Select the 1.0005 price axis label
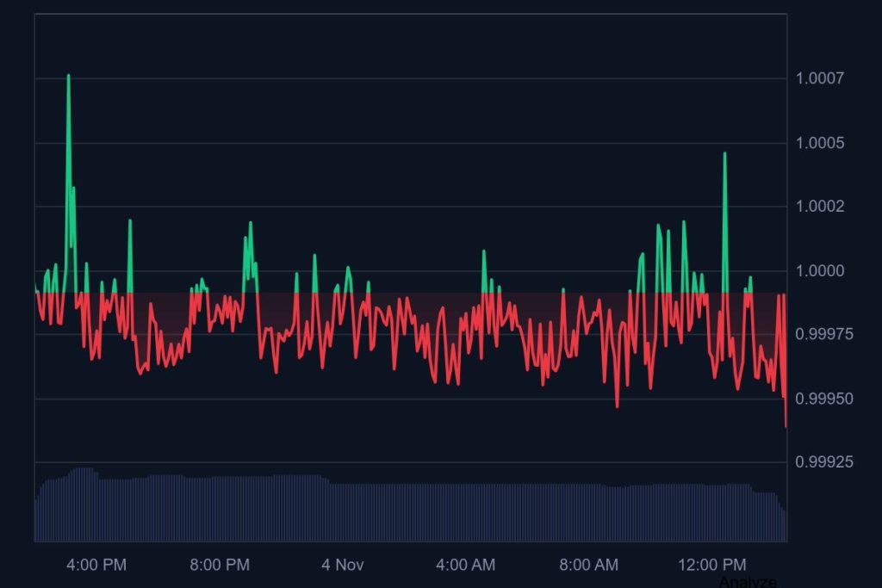Image resolution: width=882 pixels, height=588 pixels. [819, 143]
